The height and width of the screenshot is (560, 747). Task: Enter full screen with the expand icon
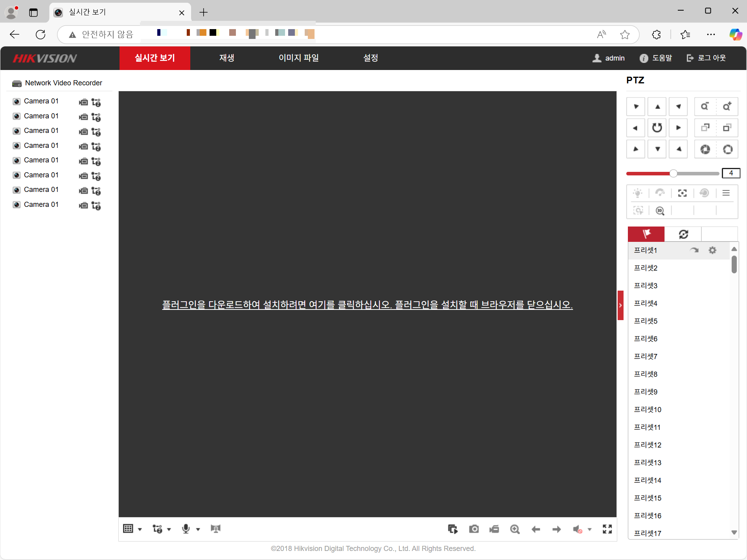pyautogui.click(x=607, y=529)
